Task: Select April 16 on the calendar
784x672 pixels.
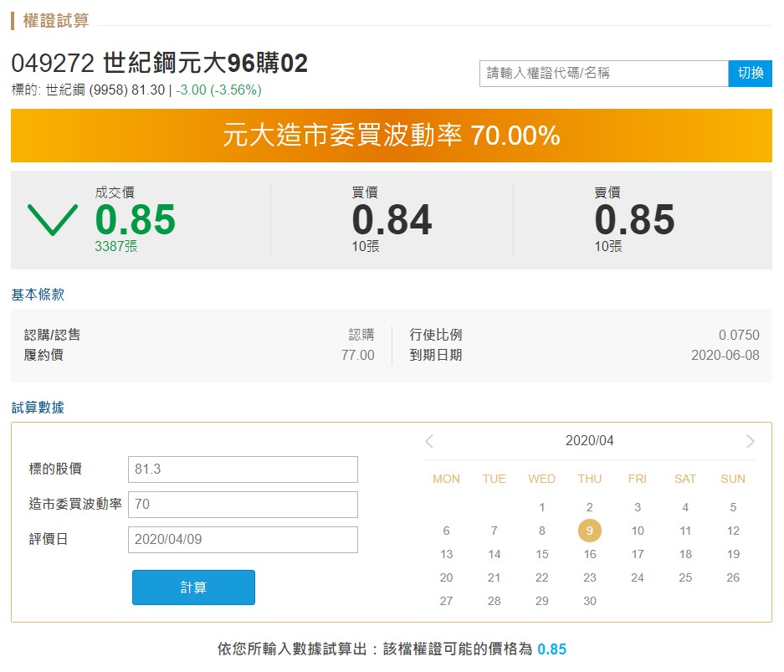Action: (590, 554)
